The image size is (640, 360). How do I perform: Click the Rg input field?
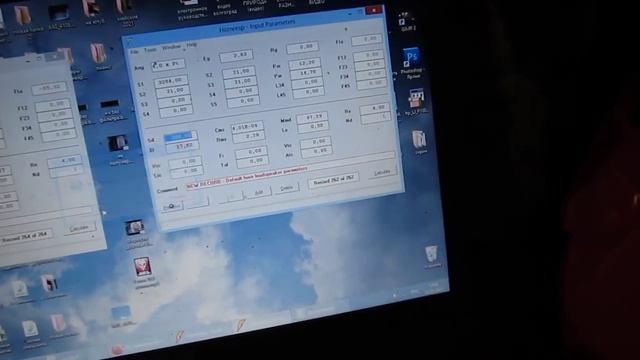(302, 47)
